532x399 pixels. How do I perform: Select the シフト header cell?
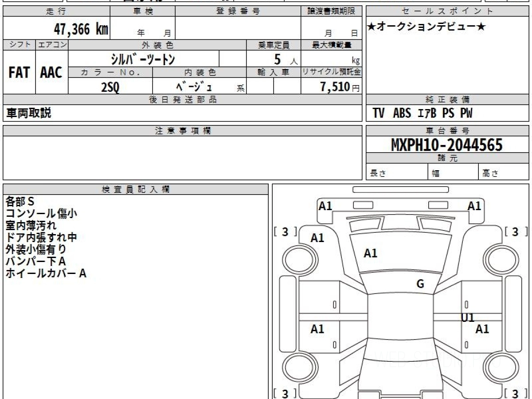click(x=19, y=45)
